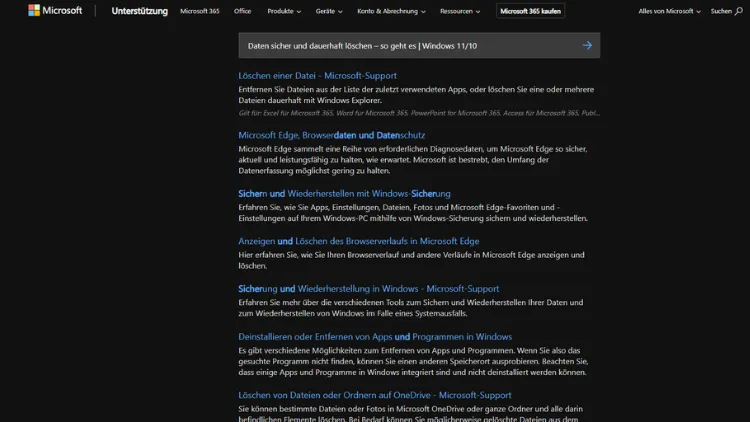This screenshot has width=750, height=422.
Task: Open Anzeigen und Löschen des Browserverlaufs link
Action: point(359,241)
